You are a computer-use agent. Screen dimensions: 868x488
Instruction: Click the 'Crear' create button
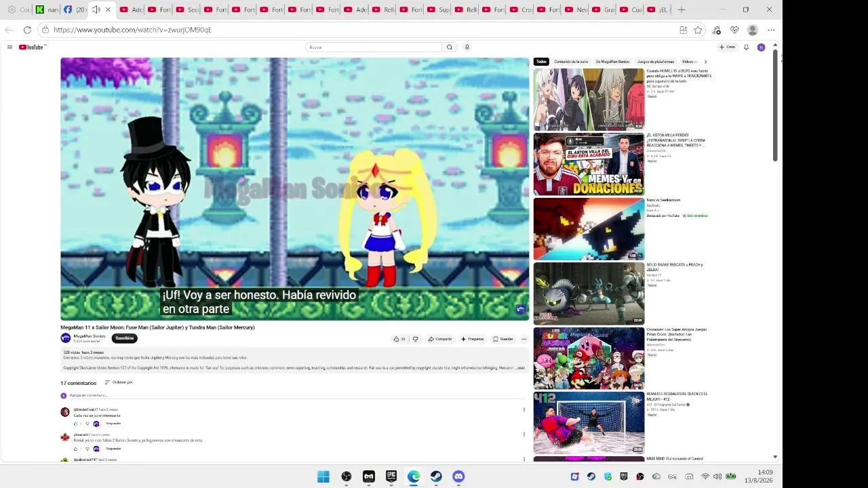click(x=727, y=47)
